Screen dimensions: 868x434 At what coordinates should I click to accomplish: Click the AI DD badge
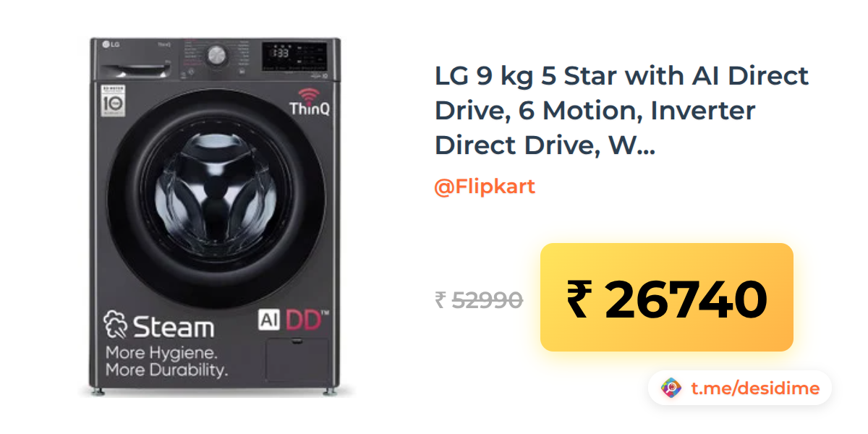(x=293, y=320)
